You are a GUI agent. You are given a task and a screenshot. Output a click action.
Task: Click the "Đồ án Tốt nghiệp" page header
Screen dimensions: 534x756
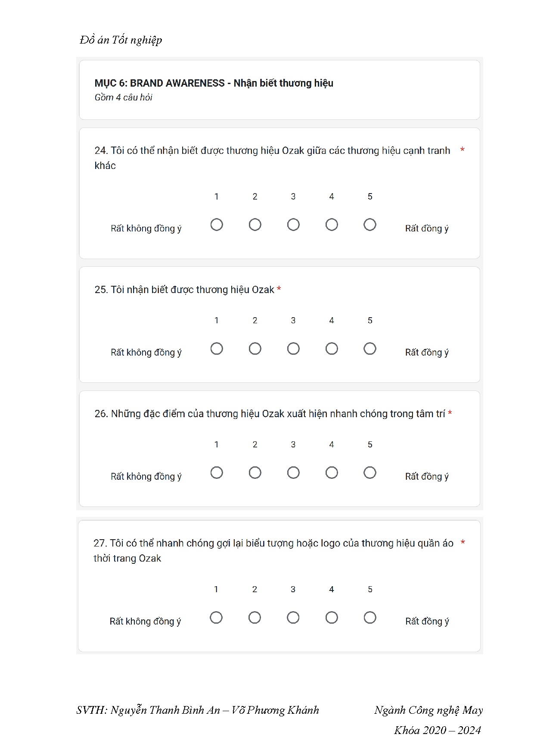click(x=121, y=40)
